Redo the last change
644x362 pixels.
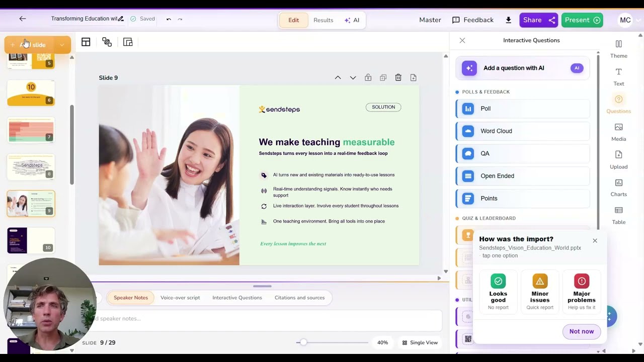coord(180,19)
